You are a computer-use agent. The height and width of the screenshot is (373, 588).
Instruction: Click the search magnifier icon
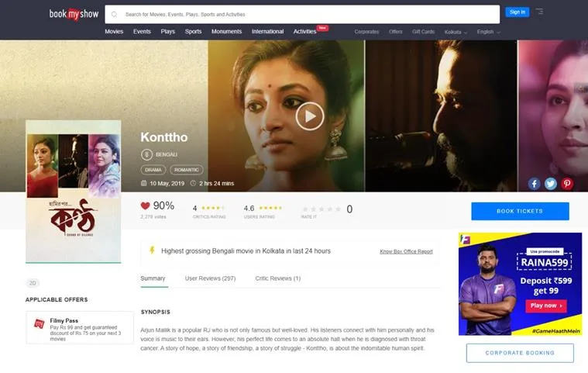pyautogui.click(x=115, y=15)
